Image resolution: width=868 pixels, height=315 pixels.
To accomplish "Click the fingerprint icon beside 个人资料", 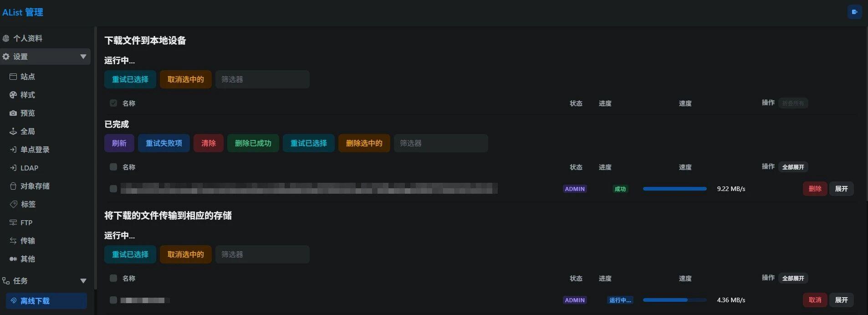I will point(6,38).
